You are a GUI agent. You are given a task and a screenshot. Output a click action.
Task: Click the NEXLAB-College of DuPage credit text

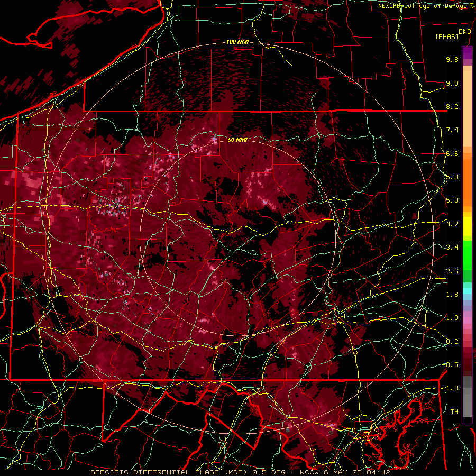point(424,6)
